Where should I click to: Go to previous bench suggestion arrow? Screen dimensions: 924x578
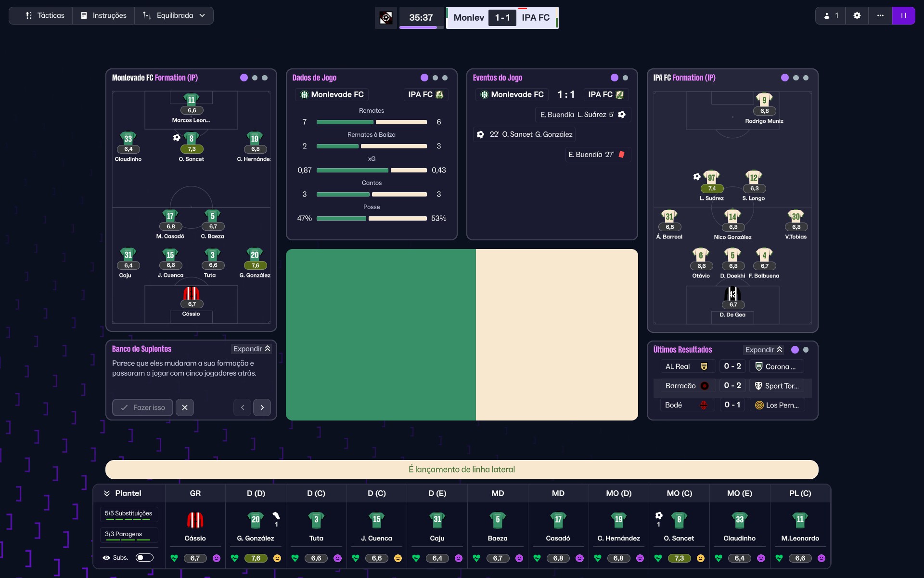click(243, 407)
